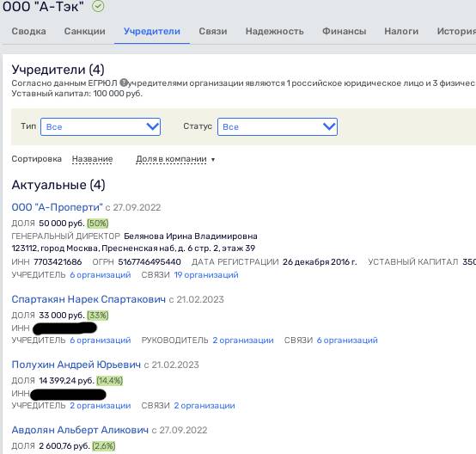Expand the Статус dropdown

tap(278, 126)
